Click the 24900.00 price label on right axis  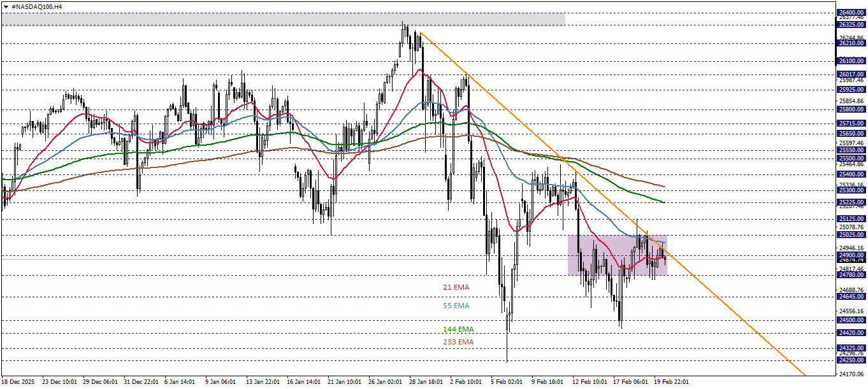coord(850,255)
